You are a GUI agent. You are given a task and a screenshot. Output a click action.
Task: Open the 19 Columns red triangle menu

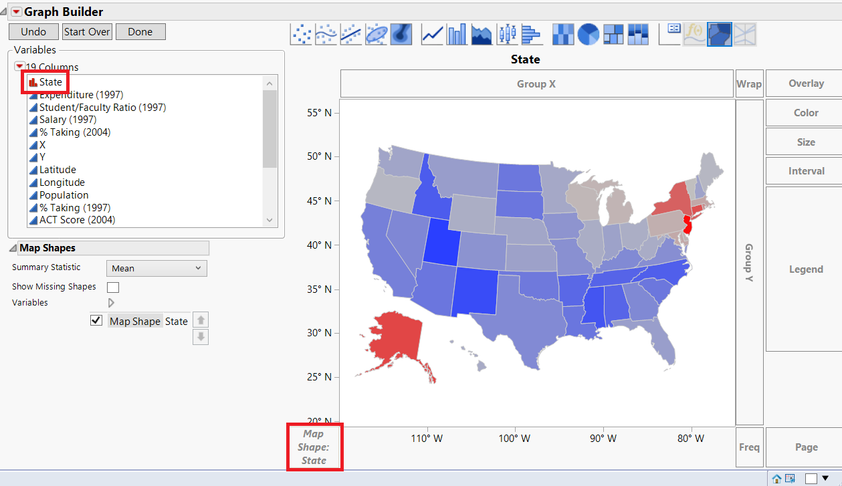[x=19, y=66]
